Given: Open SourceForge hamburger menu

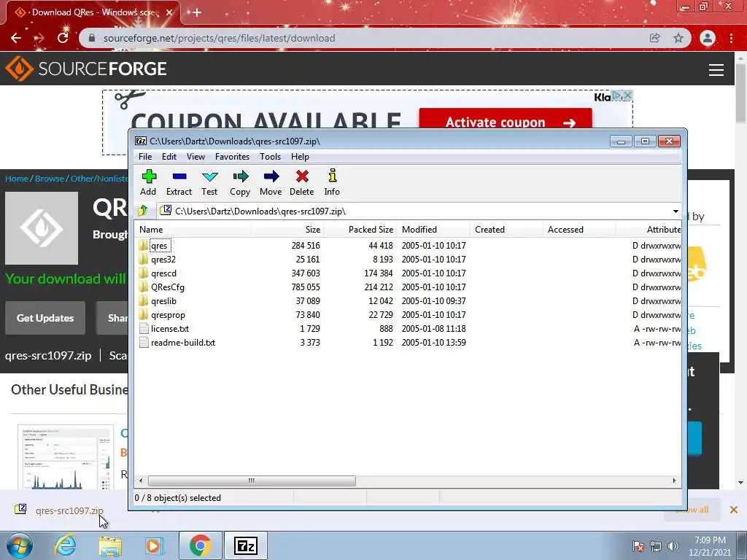Looking at the screenshot, I should click(716, 70).
